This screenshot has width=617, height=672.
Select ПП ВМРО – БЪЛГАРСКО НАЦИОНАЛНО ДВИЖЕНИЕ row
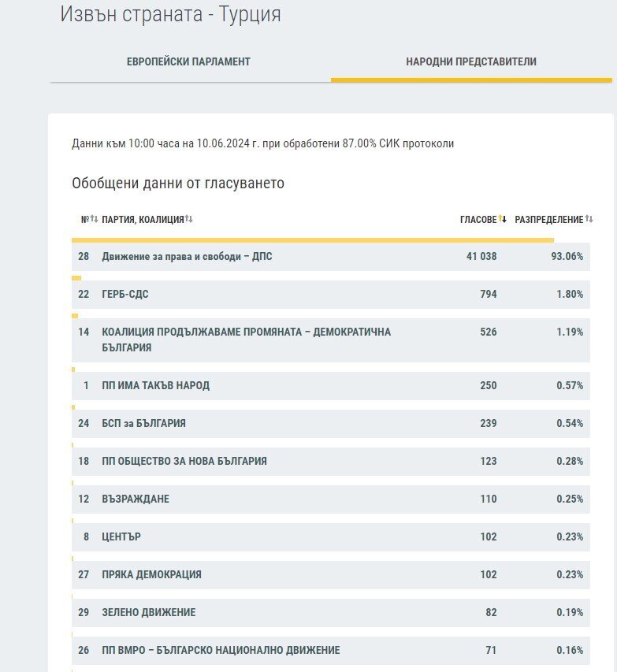pos(331,650)
